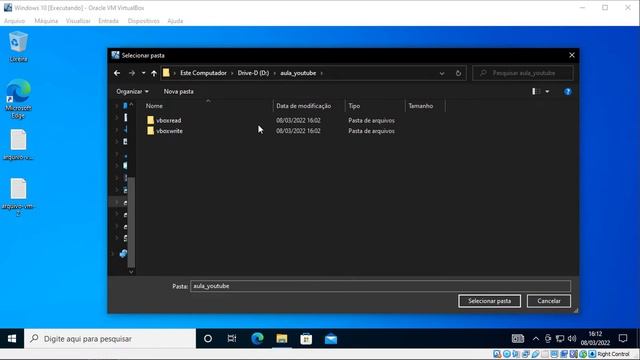This screenshot has width=640, height=360.
Task: Open more view options dropdown arrow
Action: 547,91
